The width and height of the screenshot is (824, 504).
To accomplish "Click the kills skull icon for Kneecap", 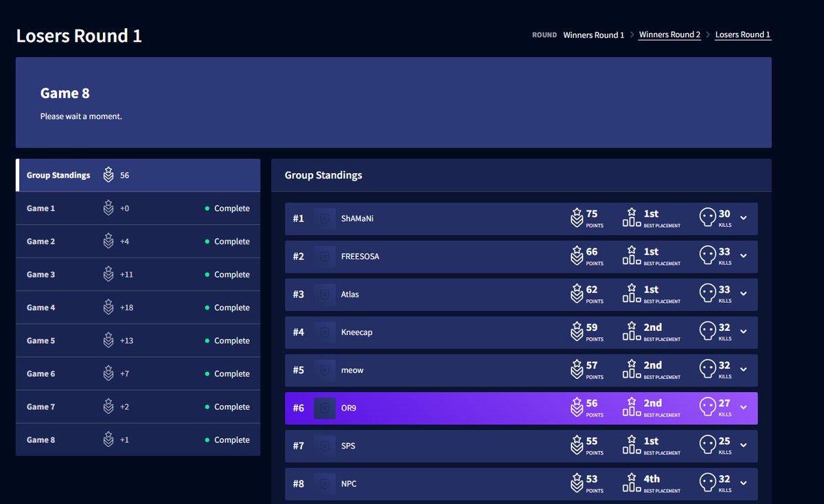I will [x=707, y=332].
